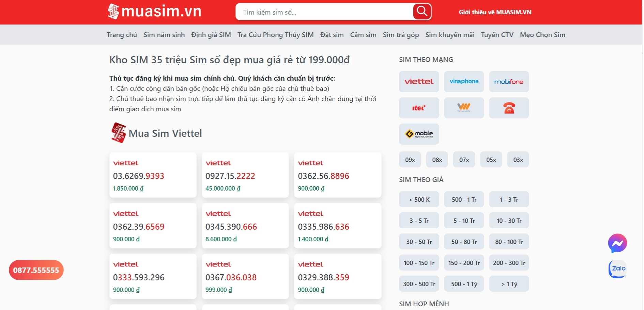Open Cầm sim menu item
The height and width of the screenshot is (310, 644).
[x=363, y=35]
